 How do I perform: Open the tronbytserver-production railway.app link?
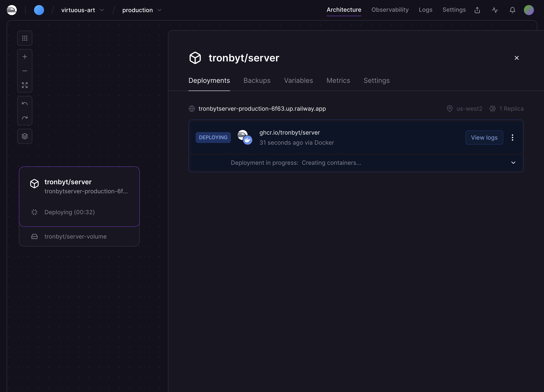point(262,109)
